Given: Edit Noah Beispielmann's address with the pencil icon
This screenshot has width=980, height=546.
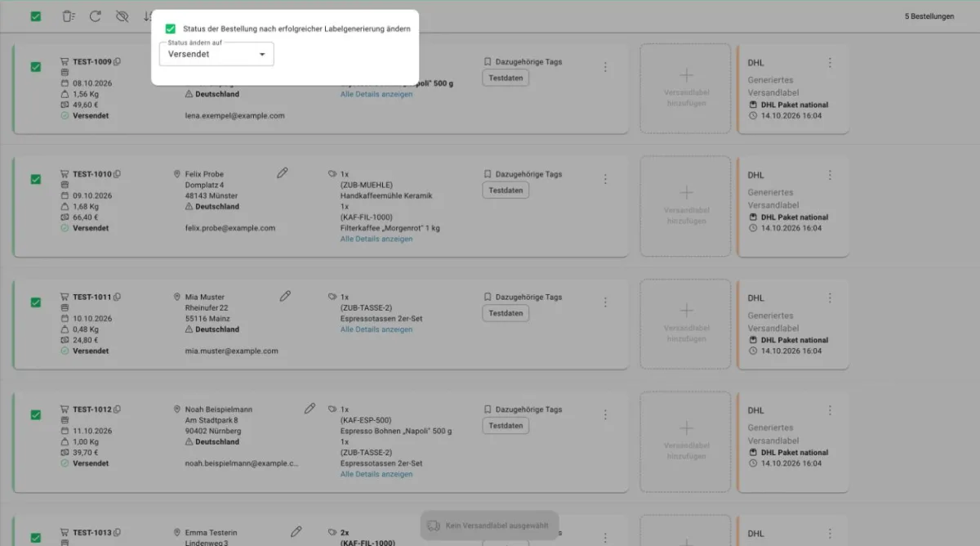Looking at the screenshot, I should tap(310, 408).
